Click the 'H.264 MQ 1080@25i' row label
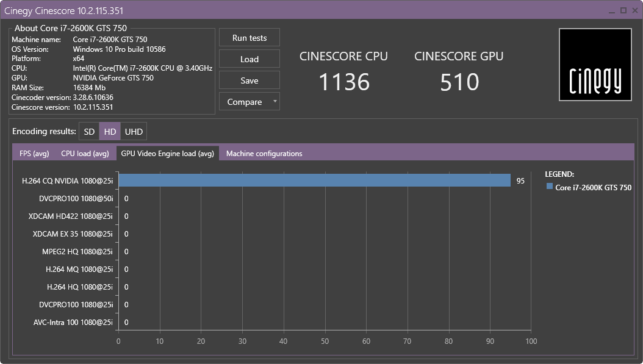The height and width of the screenshot is (364, 643). [x=79, y=269]
